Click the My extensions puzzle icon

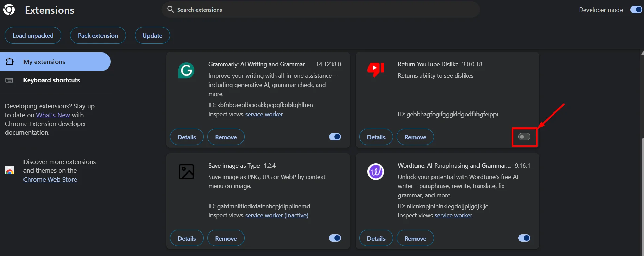(10, 62)
